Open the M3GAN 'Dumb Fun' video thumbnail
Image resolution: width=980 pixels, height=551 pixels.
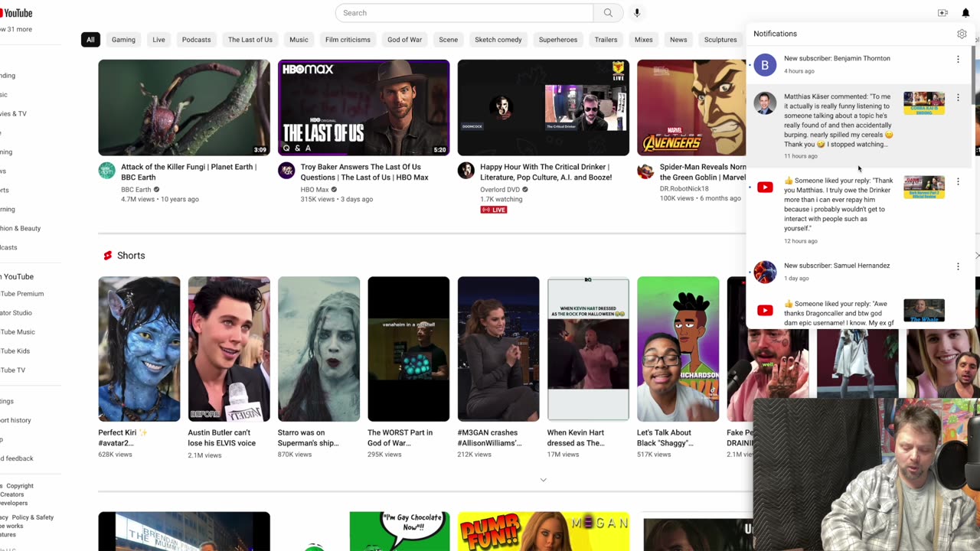(x=543, y=531)
